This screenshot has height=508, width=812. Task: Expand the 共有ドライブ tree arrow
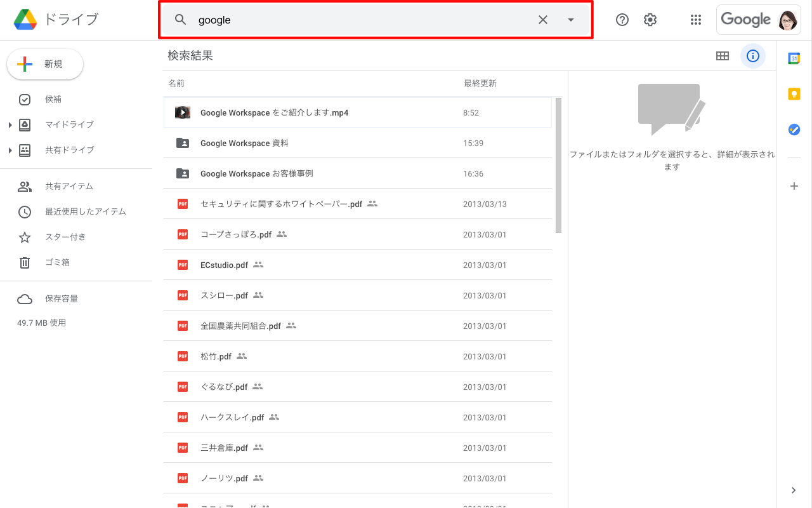[x=10, y=150]
